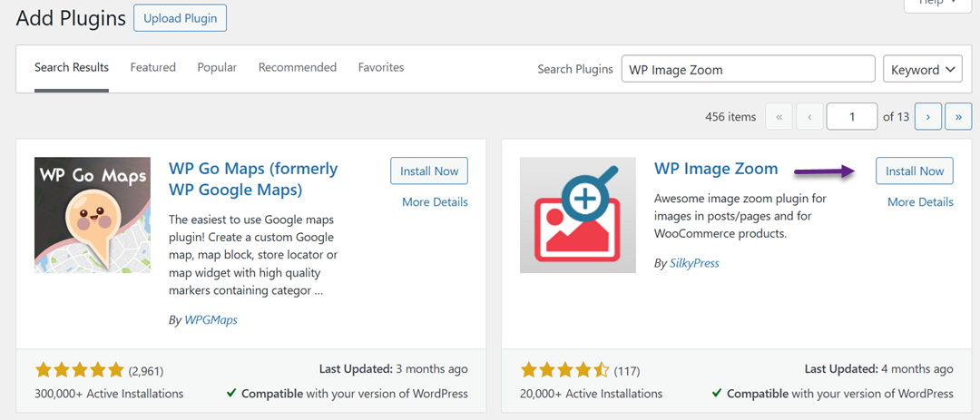Open More Details for WP Image Zoom
Viewport: 980px width, 420px height.
point(920,202)
